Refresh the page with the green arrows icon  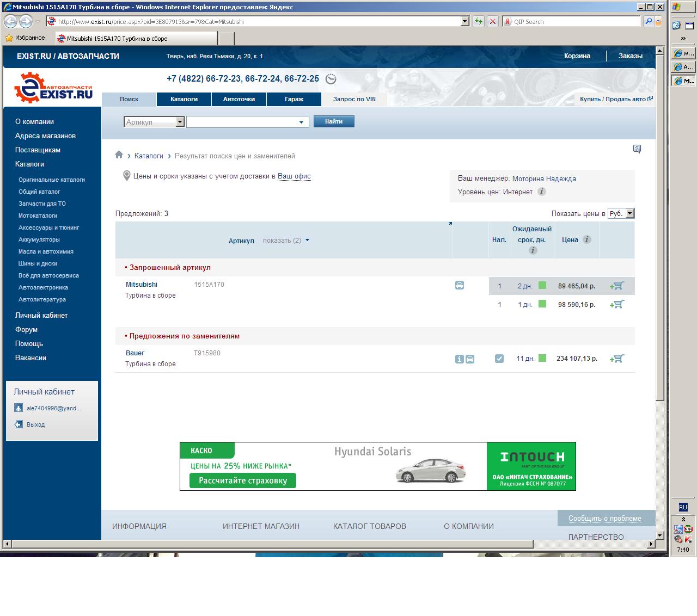(478, 21)
